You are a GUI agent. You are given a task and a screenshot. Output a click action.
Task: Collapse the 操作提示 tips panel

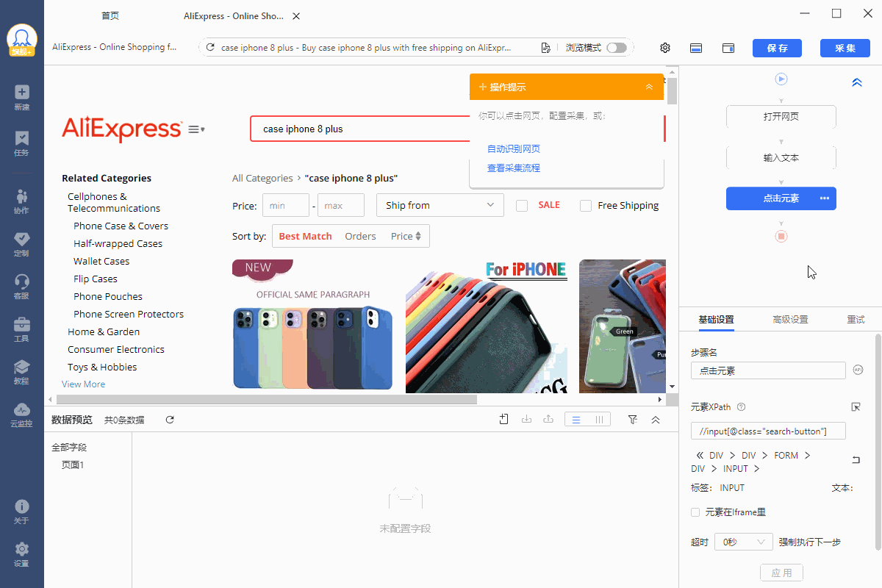pyautogui.click(x=649, y=87)
